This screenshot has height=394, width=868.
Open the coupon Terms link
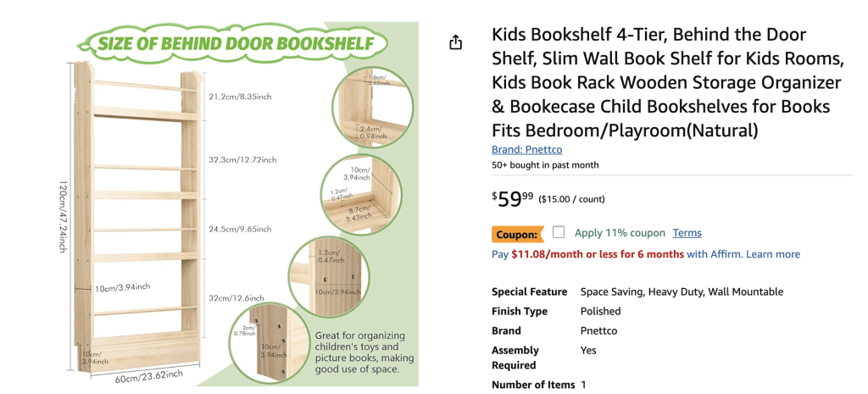(x=687, y=233)
